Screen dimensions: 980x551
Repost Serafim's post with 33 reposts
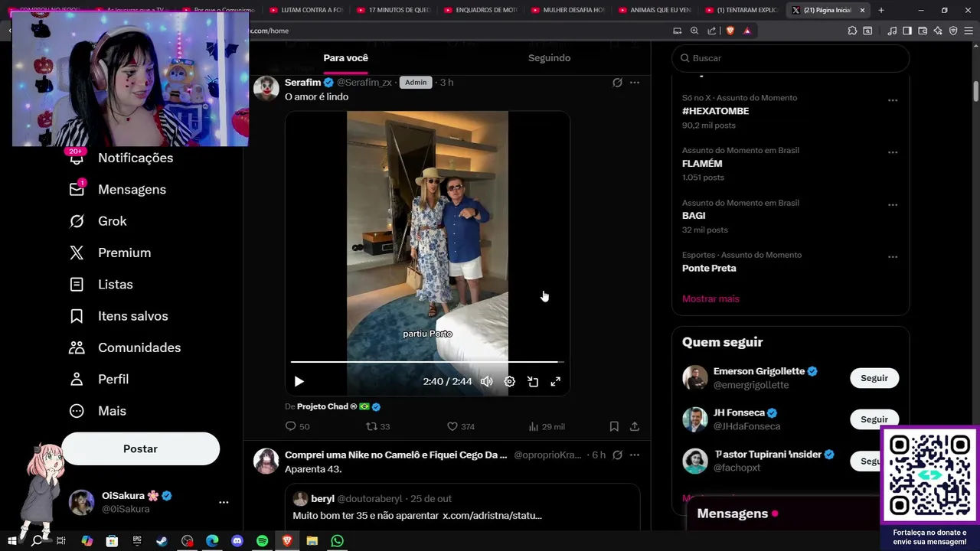[377, 426]
